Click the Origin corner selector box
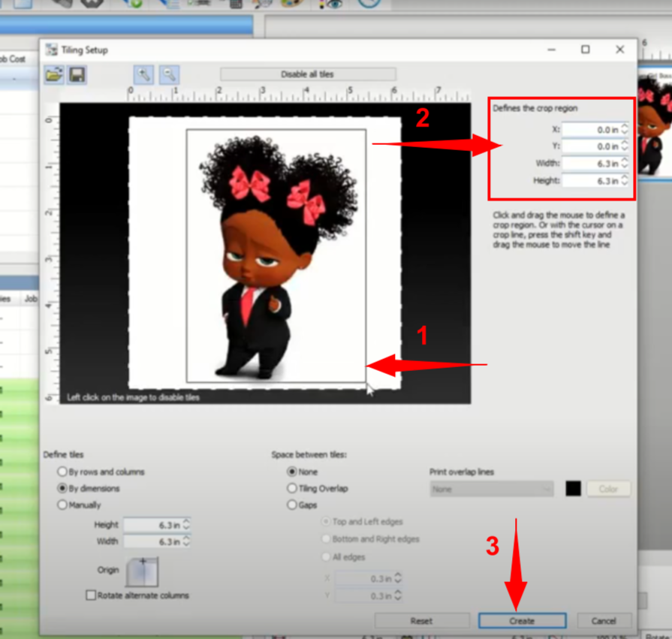672x639 pixels. pos(143,571)
